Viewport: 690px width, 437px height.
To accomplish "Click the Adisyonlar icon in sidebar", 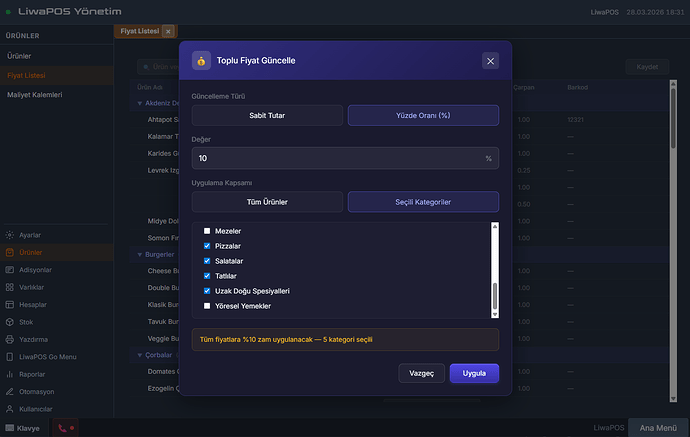I will point(10,270).
